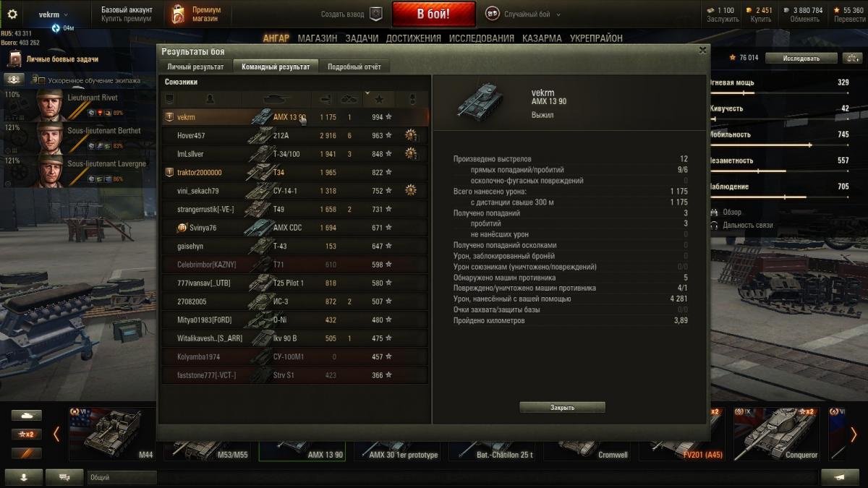868x488 pixels.
Task: Open the chat channels icon button
Action: [64, 477]
